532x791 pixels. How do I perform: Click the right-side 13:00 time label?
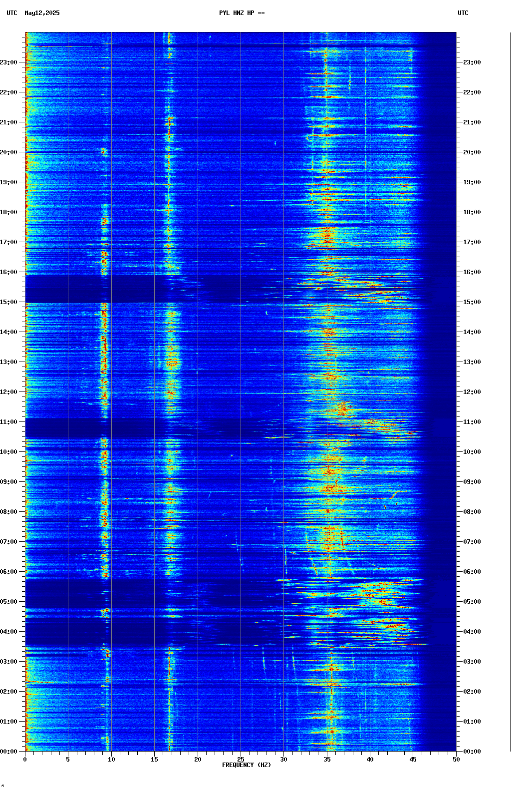(x=472, y=362)
